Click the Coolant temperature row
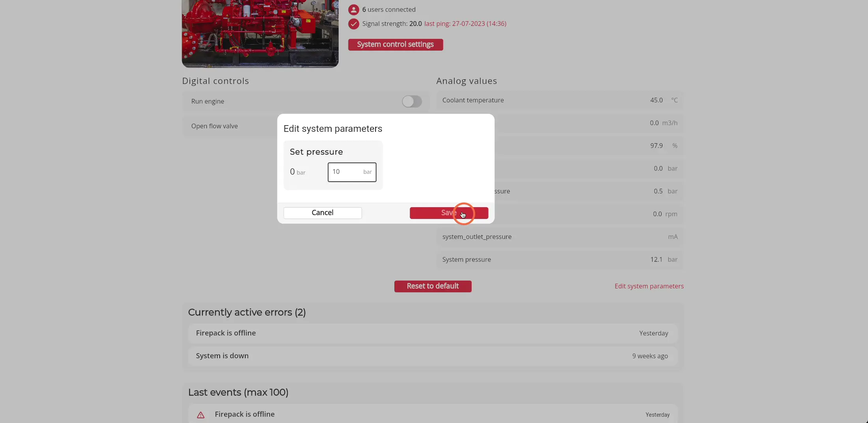This screenshot has height=423, width=868. pos(560,100)
